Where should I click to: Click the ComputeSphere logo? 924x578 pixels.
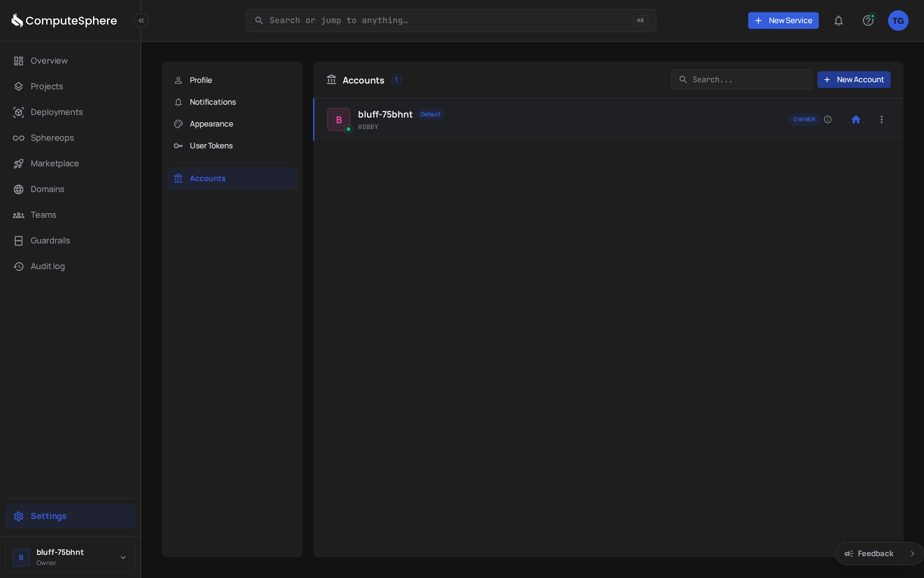[x=64, y=21]
